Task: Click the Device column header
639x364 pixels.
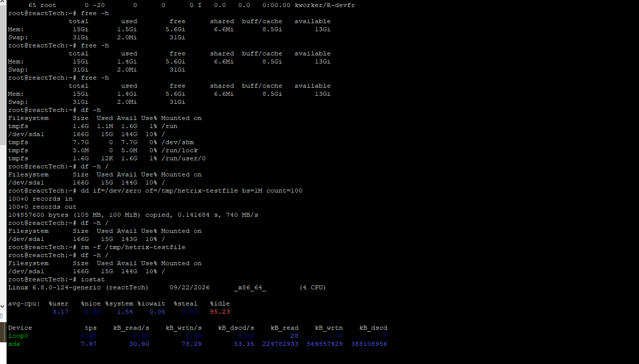Action: tap(20, 328)
